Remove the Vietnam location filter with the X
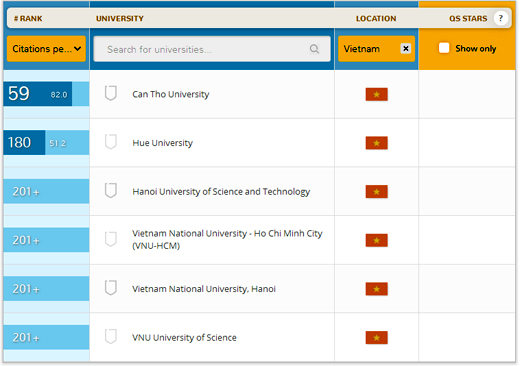520x366 pixels. pos(405,49)
